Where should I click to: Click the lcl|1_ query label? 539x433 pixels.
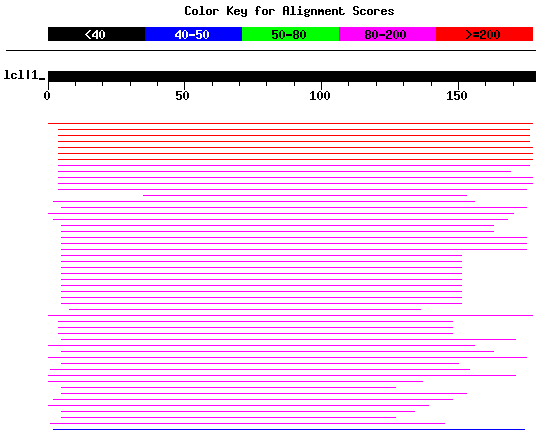[24, 75]
